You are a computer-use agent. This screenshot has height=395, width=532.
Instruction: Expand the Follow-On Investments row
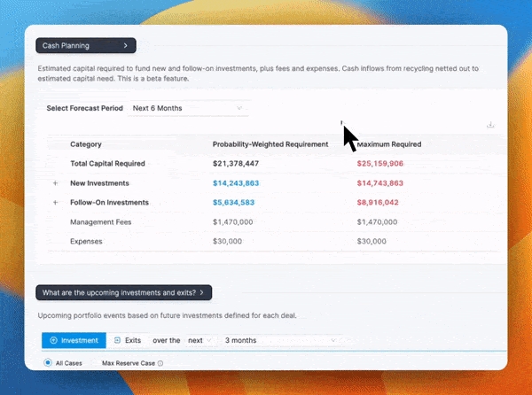(x=55, y=203)
